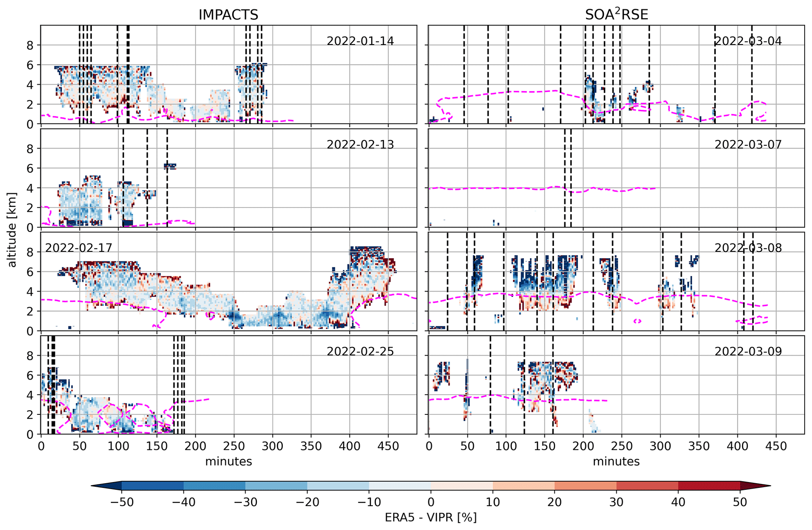Click the 2022-01-14 date label
Screen dimensions: 812x530
click(360, 41)
